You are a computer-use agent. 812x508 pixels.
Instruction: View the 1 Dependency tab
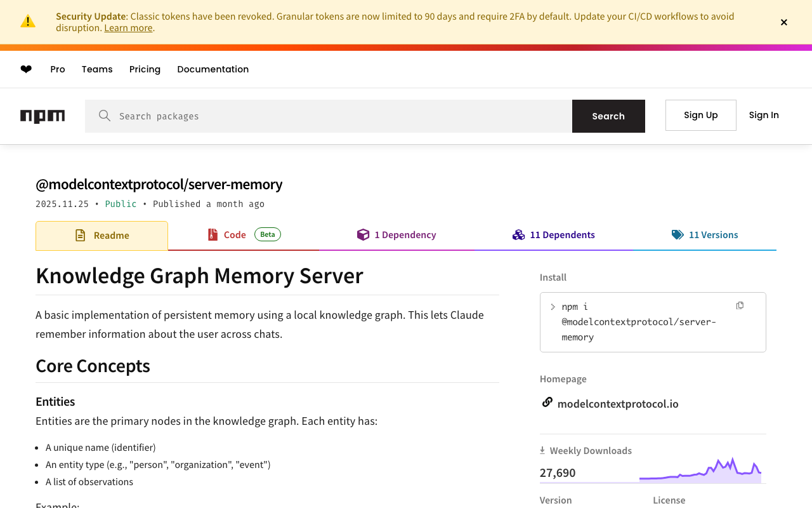tap(396, 235)
